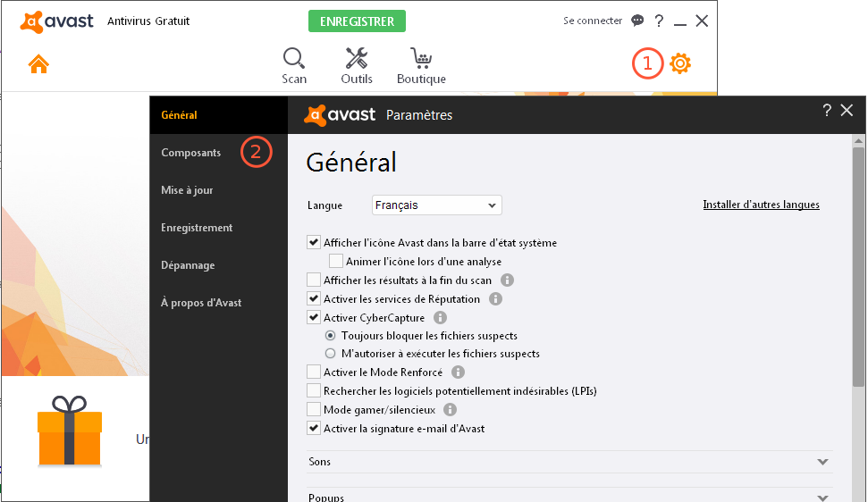The height and width of the screenshot is (502, 868).
Task: Open the Mise à jour tab
Action: [187, 190]
